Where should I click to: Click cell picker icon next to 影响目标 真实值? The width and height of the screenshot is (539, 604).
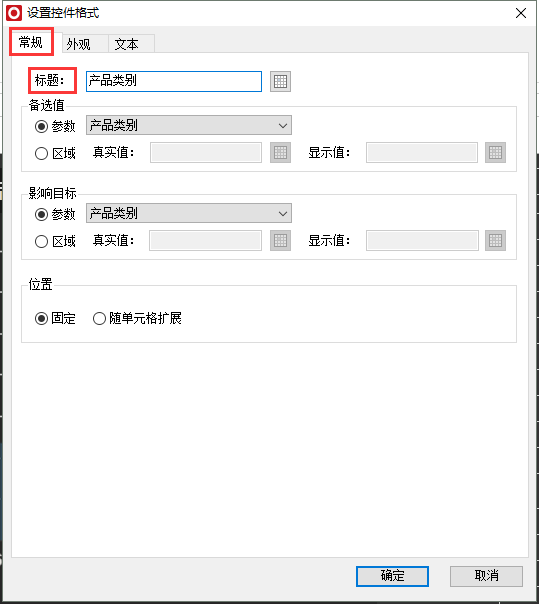tap(280, 241)
